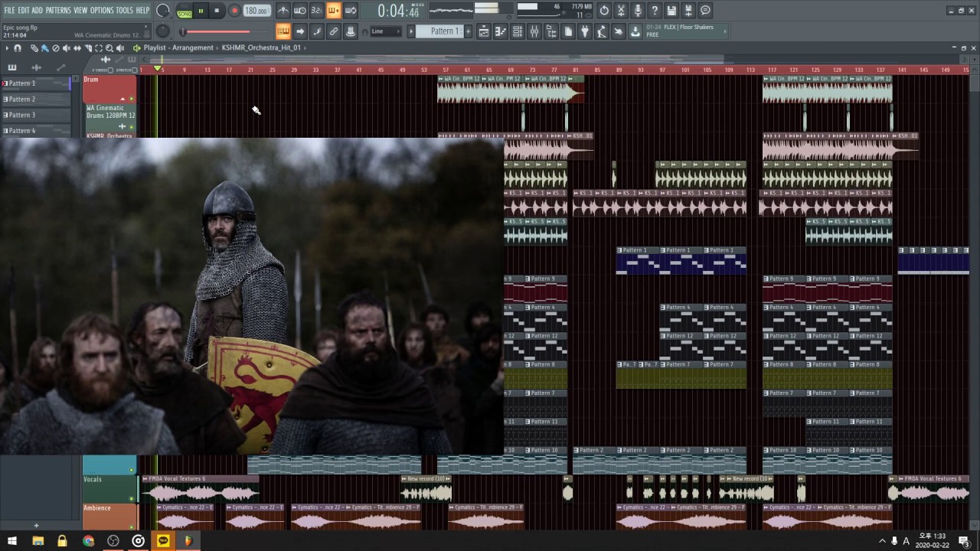The image size is (980, 551).
Task: Expand the FLEX Floor Shakers panel arrow
Action: 724,31
